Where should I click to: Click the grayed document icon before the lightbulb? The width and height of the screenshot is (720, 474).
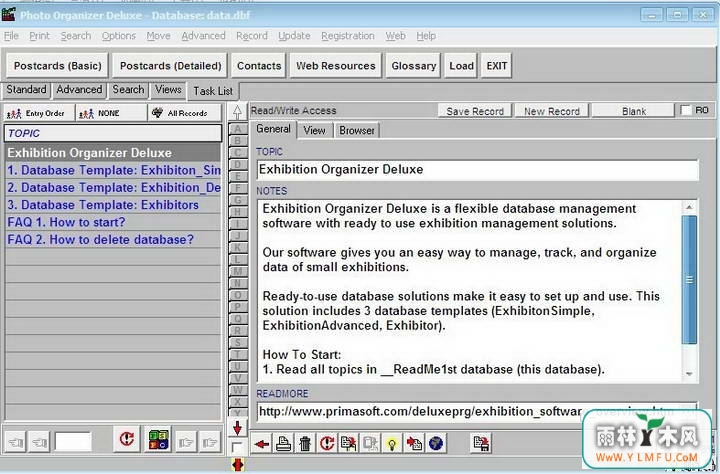(370, 444)
